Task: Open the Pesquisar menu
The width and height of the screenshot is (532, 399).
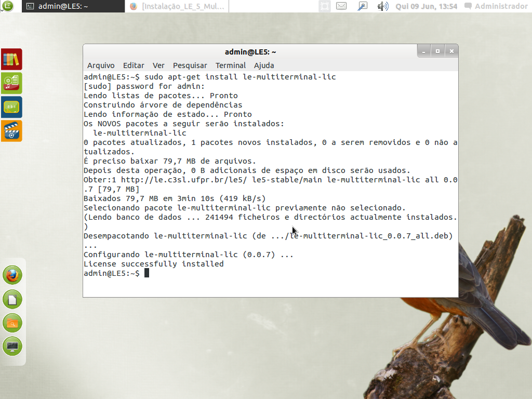Action: coord(190,65)
